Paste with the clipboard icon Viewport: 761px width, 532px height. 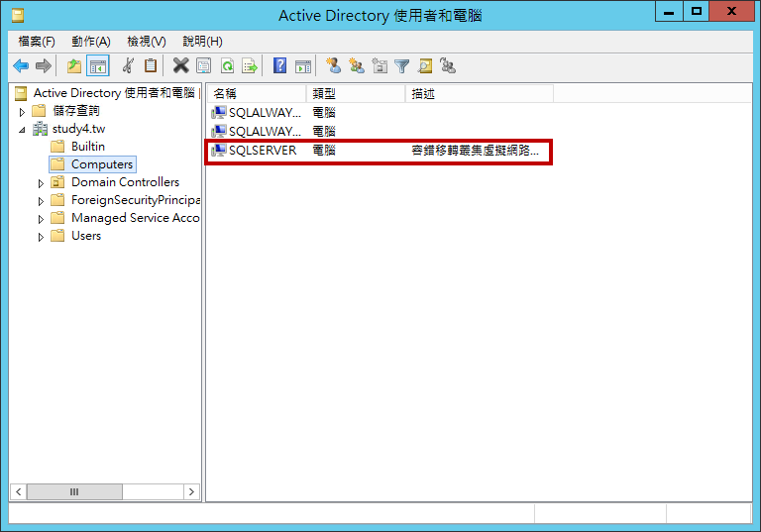coord(151,65)
